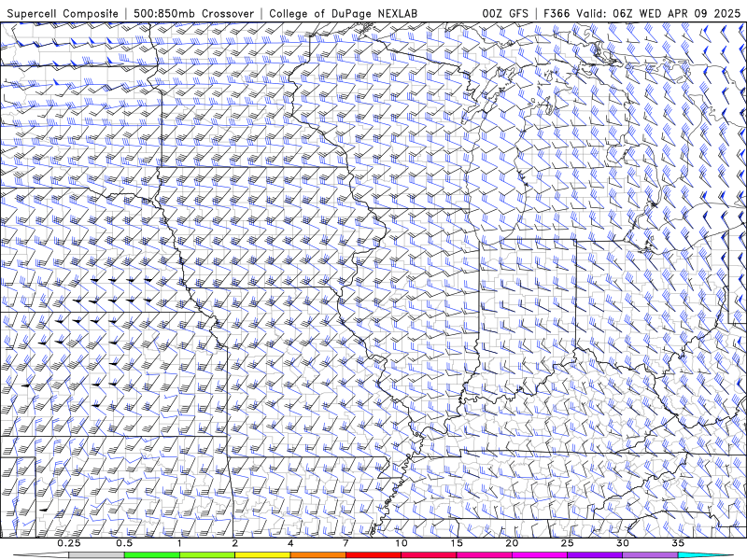This screenshot has width=747, height=560.
Task: Click the "15" legend value
Action: (457, 543)
